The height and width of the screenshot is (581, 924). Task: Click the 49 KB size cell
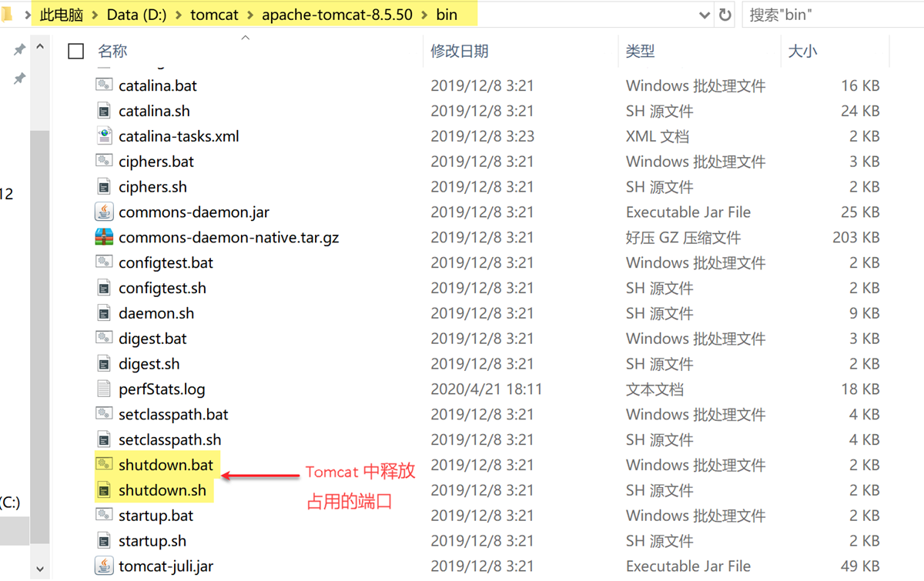[x=861, y=566]
